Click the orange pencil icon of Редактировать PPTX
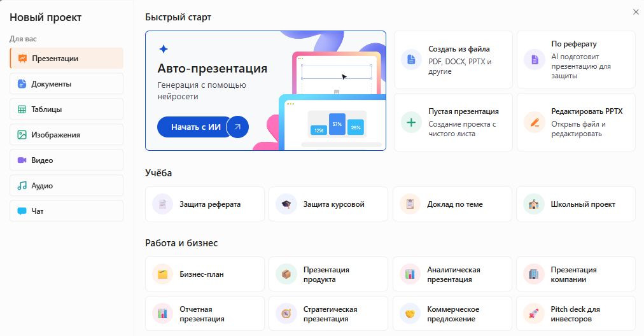Image resolution: width=644 pixels, height=336 pixels. [x=535, y=122]
